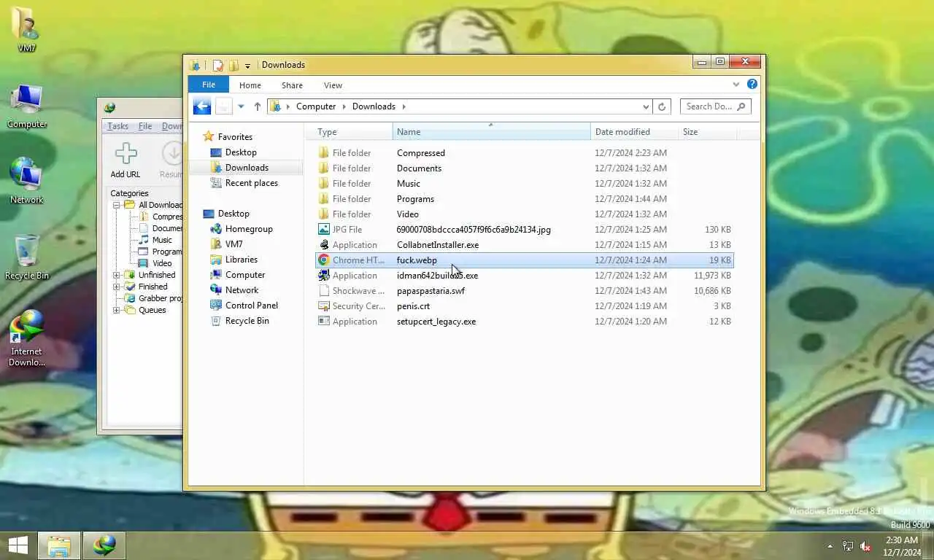The image size is (934, 560).
Task: Select the Documents folder row
Action: (x=524, y=168)
